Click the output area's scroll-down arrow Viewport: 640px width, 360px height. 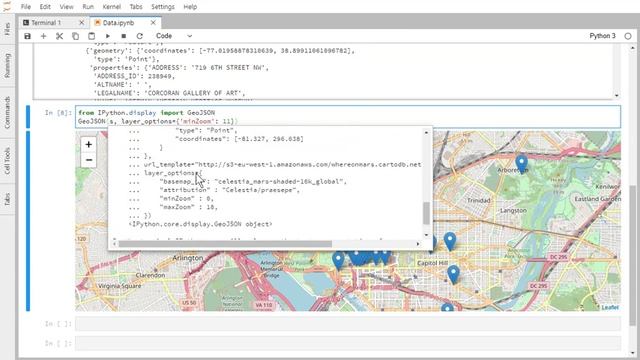[616, 96]
